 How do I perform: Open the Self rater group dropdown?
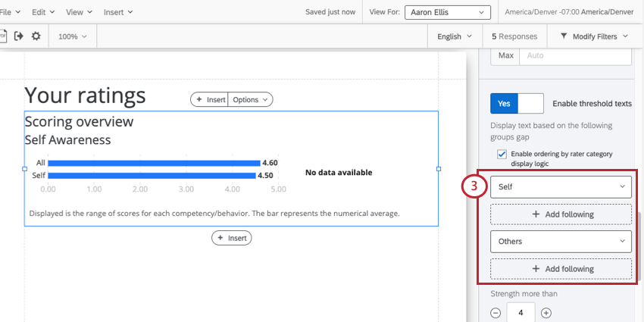tap(561, 187)
